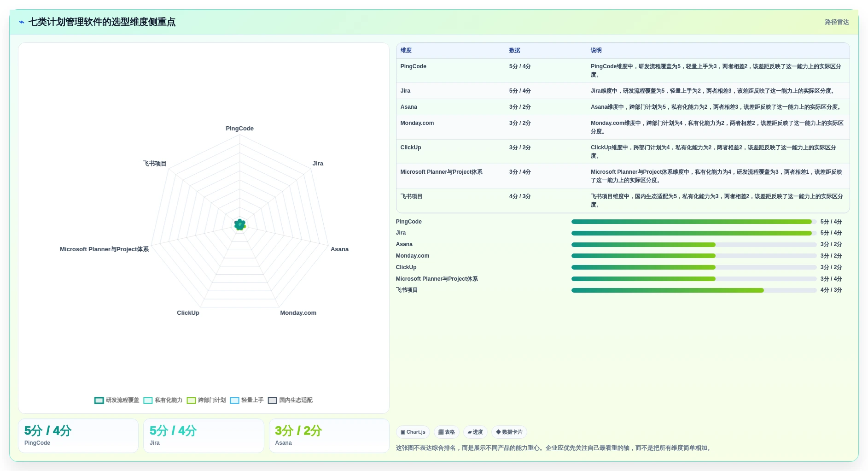Image resolution: width=868 pixels, height=471 pixels.
Task: Click the blue icon beside the dashboard title
Action: click(22, 22)
